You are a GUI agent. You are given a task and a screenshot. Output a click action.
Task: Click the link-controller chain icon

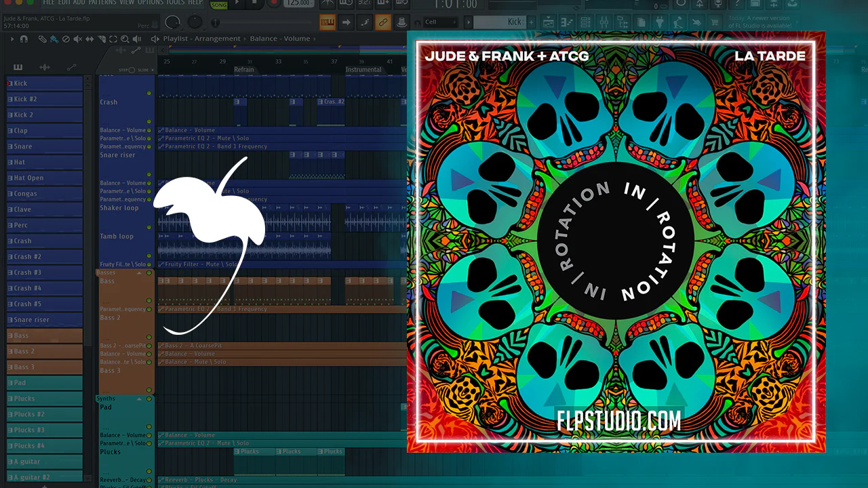(383, 22)
